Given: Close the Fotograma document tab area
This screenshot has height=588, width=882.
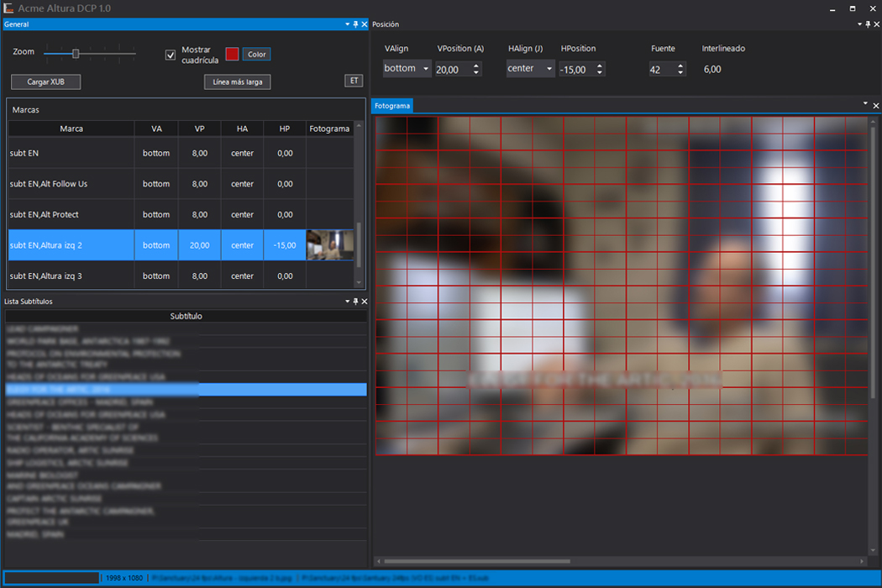Looking at the screenshot, I should click(875, 106).
